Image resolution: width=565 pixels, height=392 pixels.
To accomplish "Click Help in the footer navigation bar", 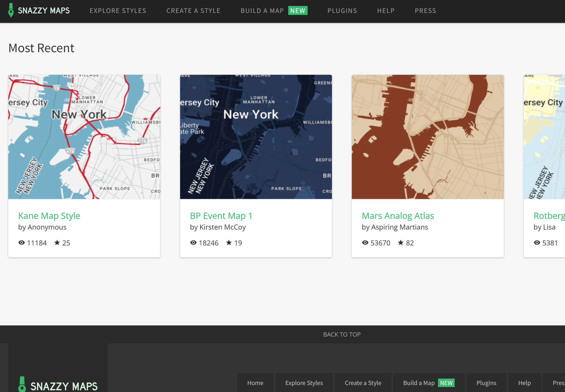I will 524,383.
